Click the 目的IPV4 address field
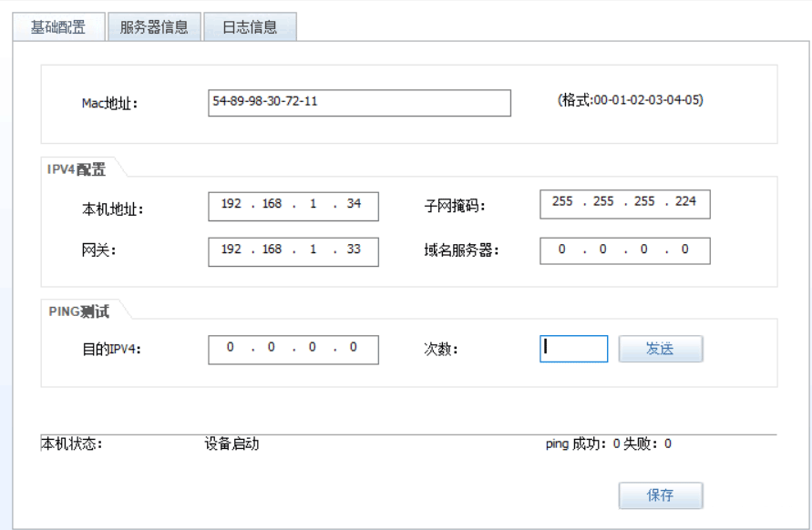The width and height of the screenshot is (812, 530). pyautogui.click(x=293, y=350)
